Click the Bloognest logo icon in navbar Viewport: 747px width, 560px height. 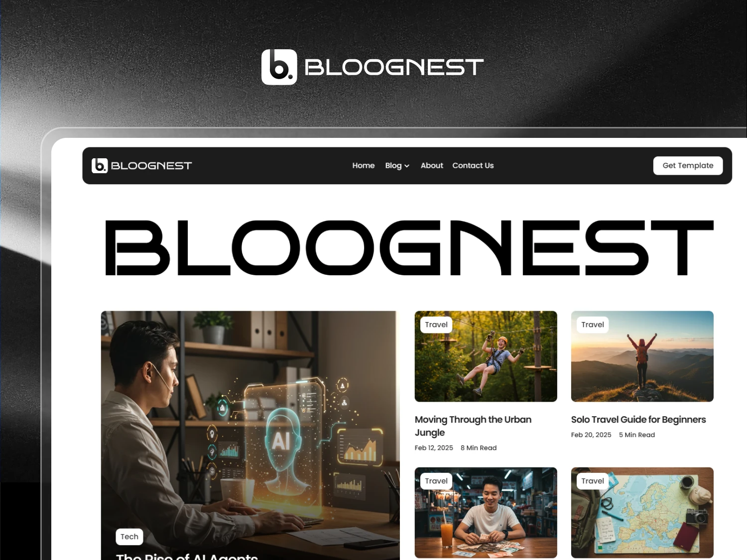pos(100,166)
